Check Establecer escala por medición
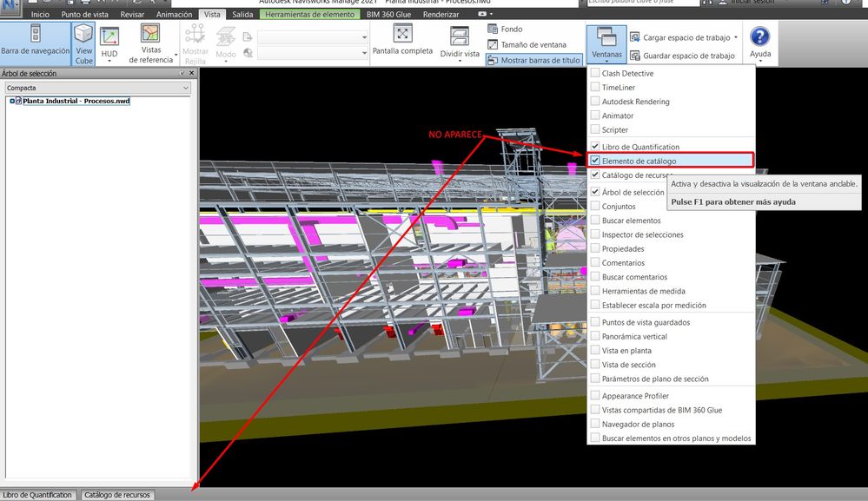Screen dimensions: 868x501 (595, 306)
